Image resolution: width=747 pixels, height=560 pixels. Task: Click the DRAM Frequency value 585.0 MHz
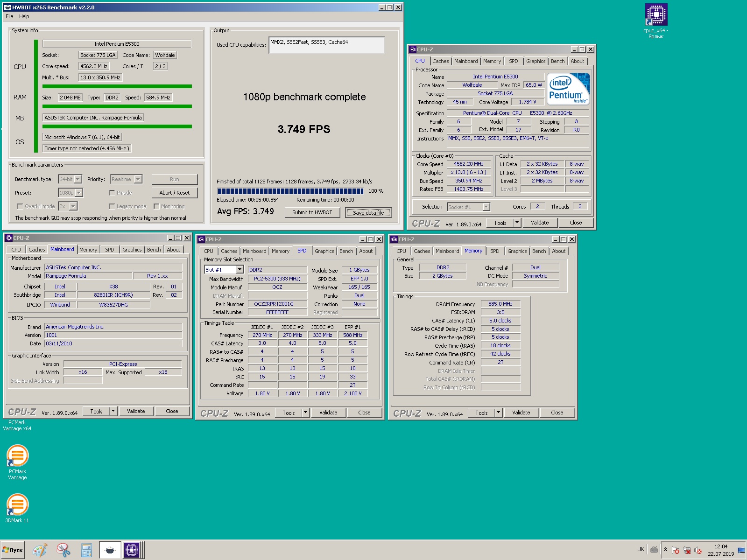(500, 304)
